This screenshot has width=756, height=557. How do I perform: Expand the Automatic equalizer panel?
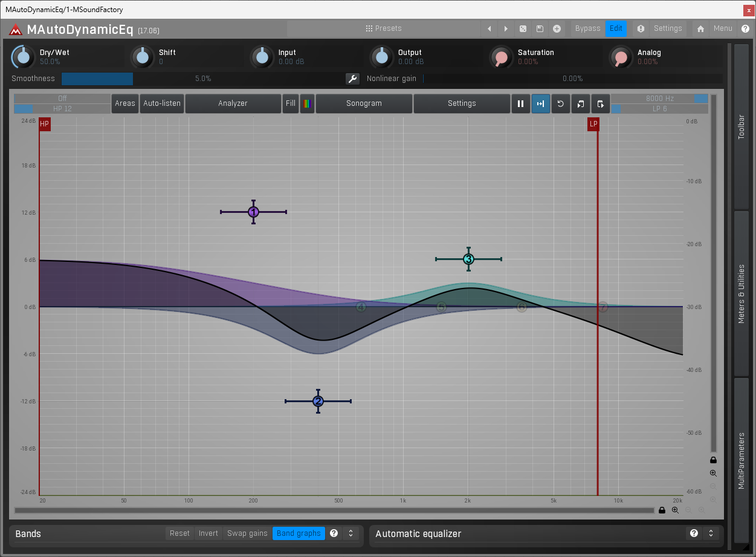(x=711, y=533)
